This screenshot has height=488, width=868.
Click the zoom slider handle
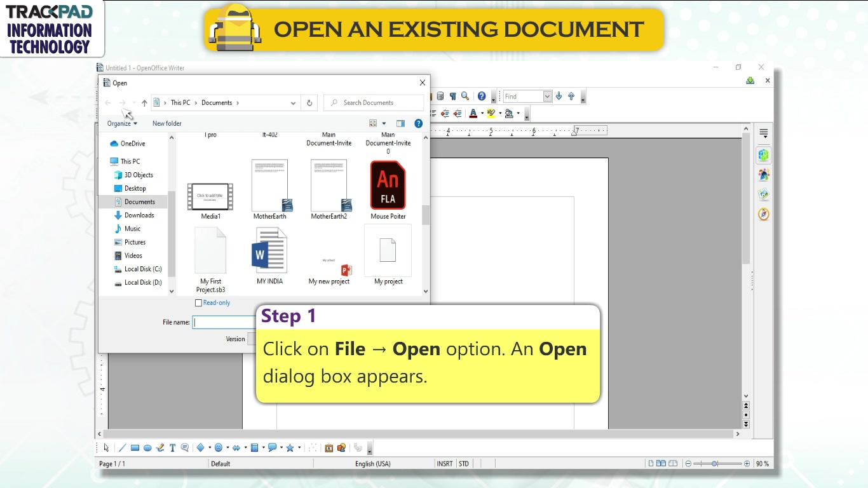[715, 464]
